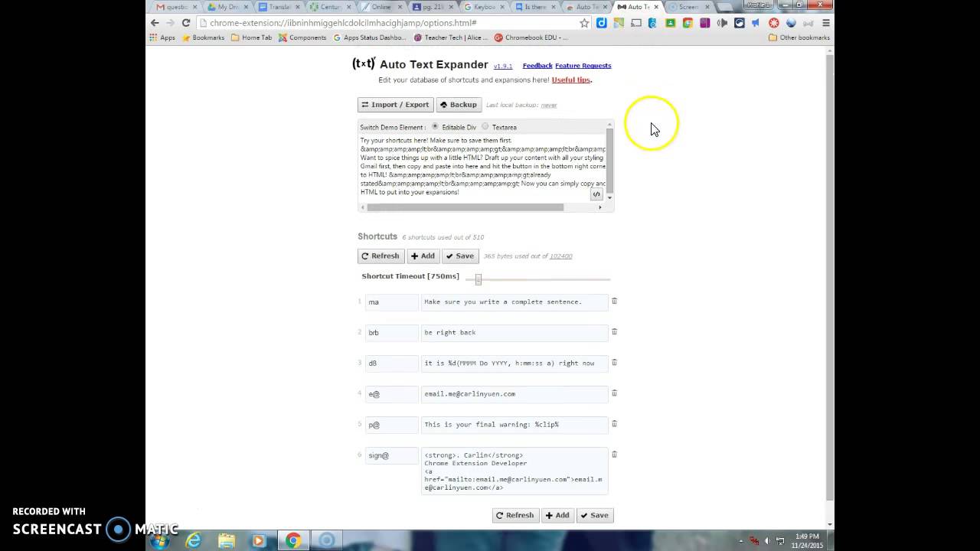Open the Bookmarks folder on the bookmarks bar

[203, 37]
